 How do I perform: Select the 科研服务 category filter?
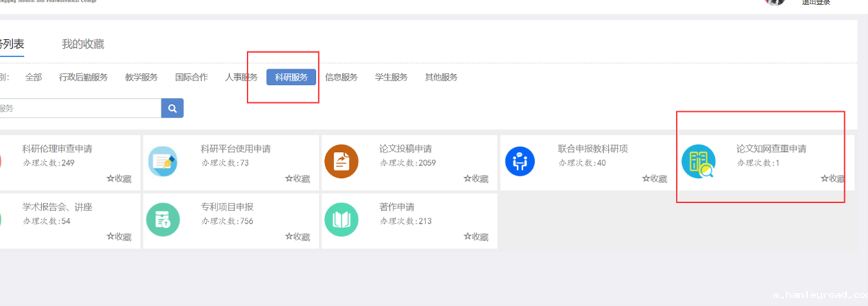pyautogui.click(x=291, y=77)
